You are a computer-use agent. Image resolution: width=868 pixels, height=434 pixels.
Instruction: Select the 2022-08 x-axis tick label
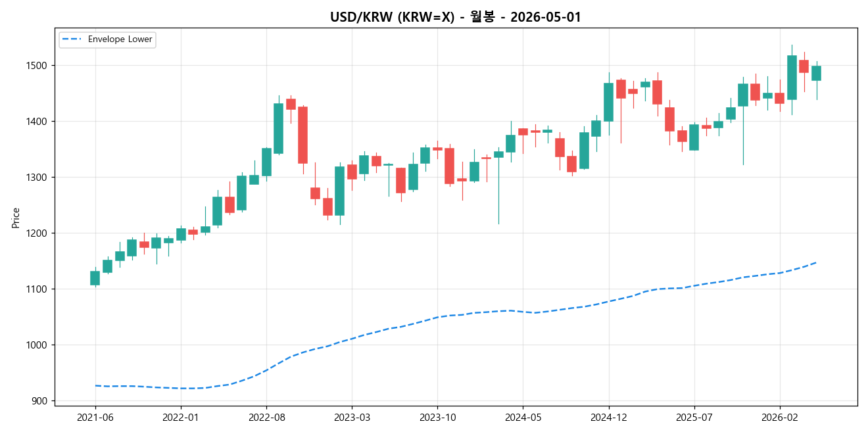point(266,417)
